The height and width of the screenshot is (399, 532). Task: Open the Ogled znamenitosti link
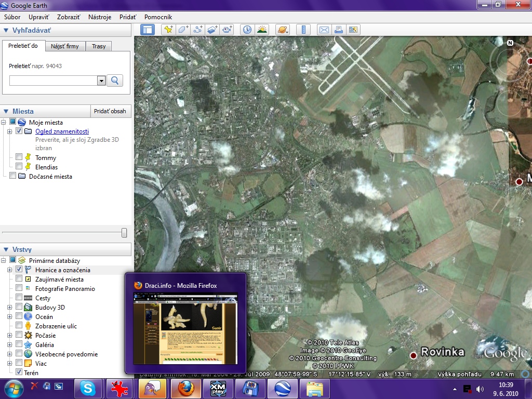click(62, 131)
